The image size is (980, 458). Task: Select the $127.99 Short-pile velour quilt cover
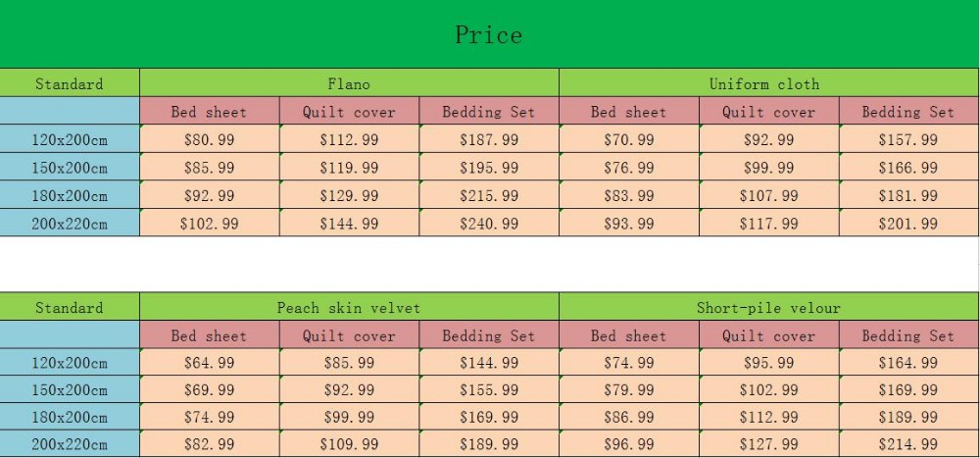(x=768, y=445)
